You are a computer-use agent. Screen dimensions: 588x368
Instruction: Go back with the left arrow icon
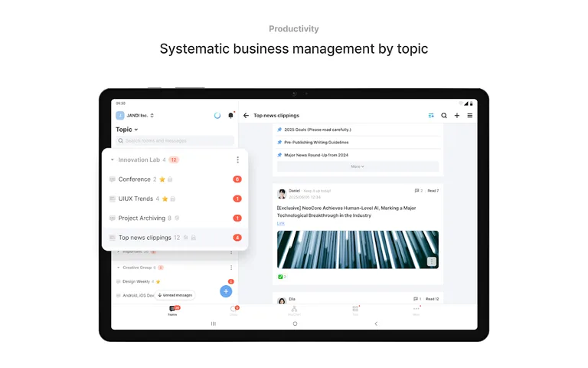(246, 116)
